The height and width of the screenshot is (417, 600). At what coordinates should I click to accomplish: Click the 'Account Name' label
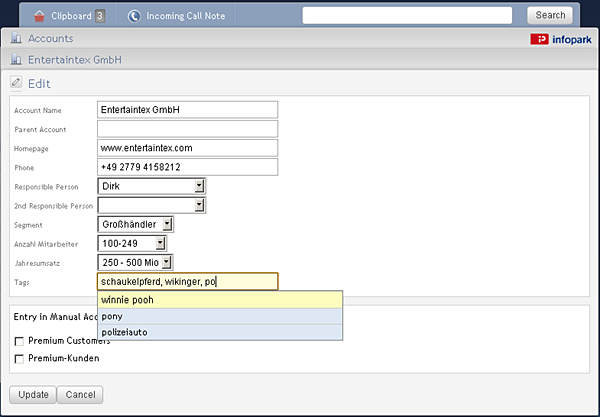38,111
